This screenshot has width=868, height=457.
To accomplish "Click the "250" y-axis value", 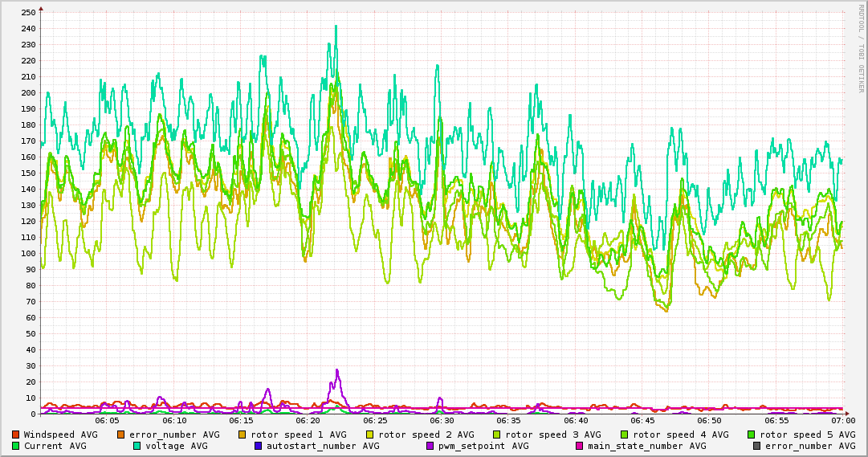I will [29, 12].
